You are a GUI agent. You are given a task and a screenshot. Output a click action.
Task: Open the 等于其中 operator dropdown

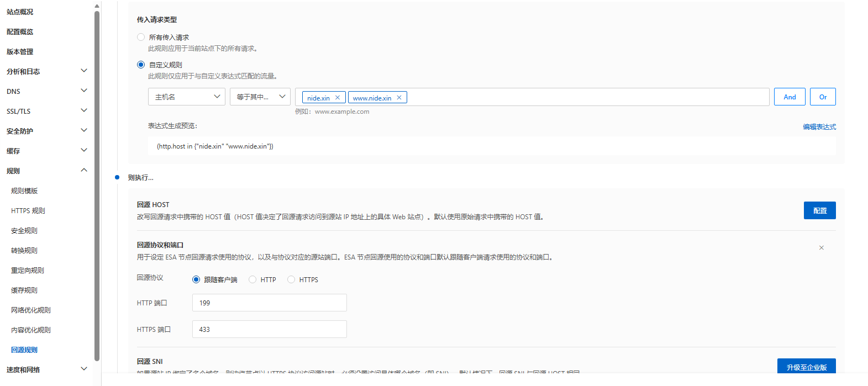pyautogui.click(x=260, y=97)
